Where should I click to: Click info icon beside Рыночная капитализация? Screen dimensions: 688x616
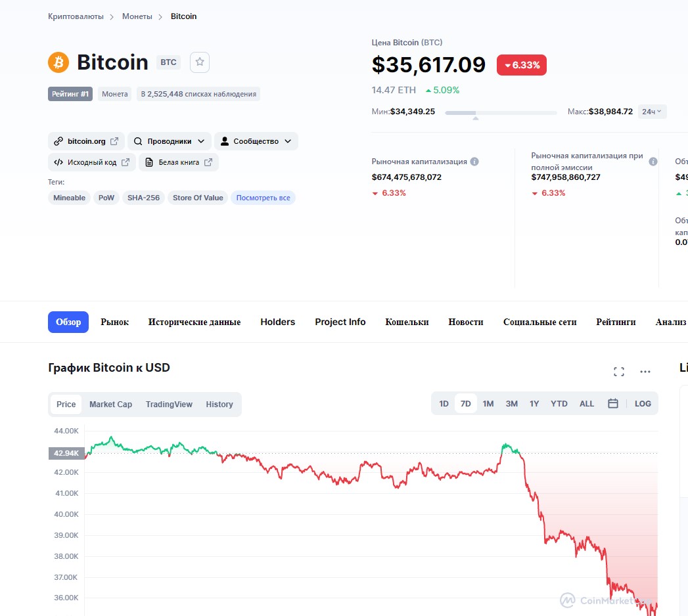474,162
